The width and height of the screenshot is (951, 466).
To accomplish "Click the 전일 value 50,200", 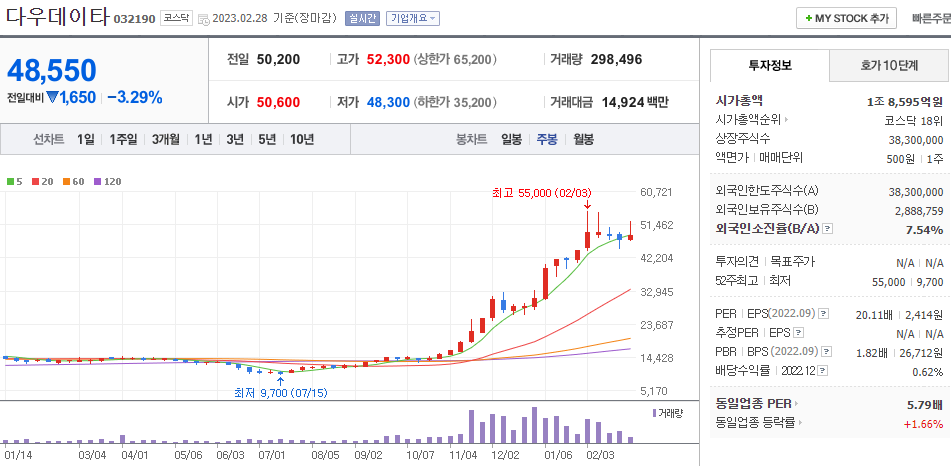I will click(278, 59).
